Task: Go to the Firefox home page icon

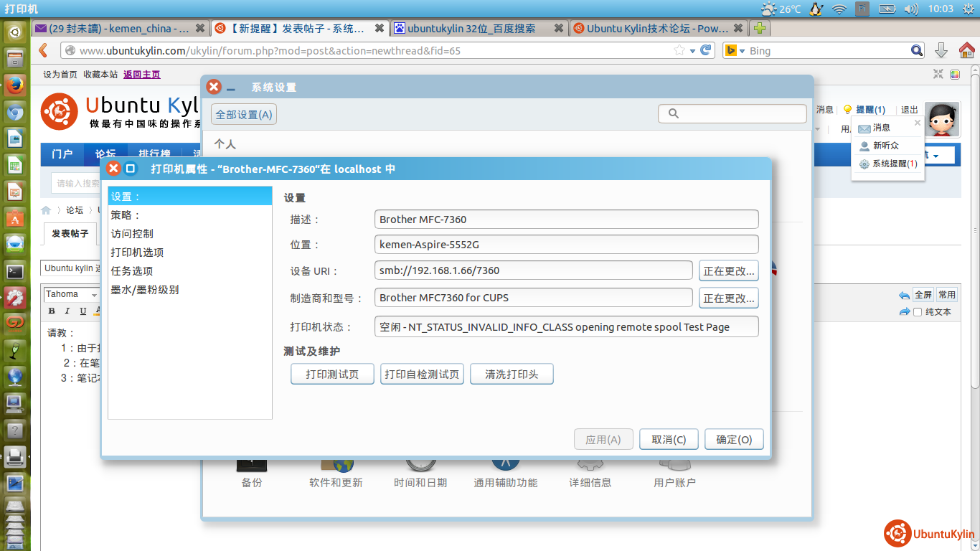Action: [966, 50]
